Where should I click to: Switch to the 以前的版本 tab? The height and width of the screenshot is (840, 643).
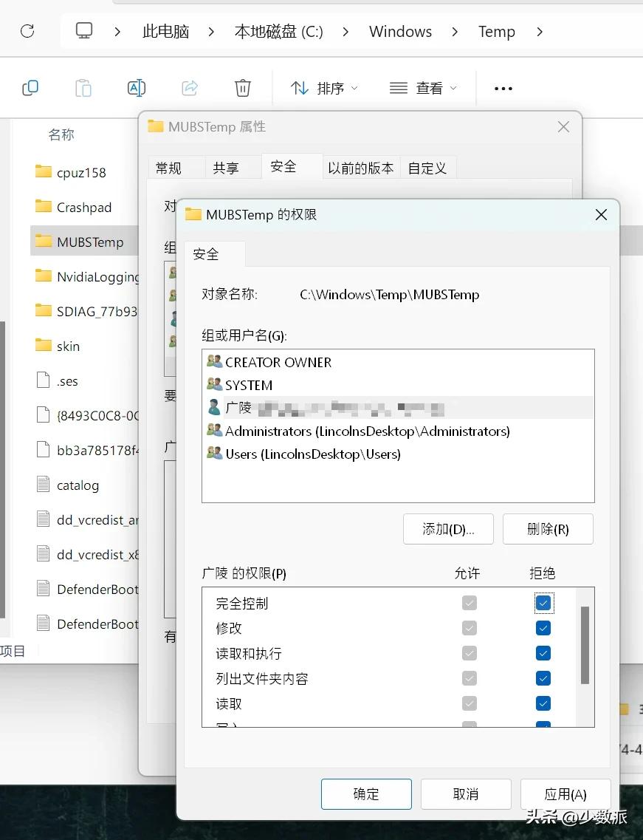click(361, 168)
